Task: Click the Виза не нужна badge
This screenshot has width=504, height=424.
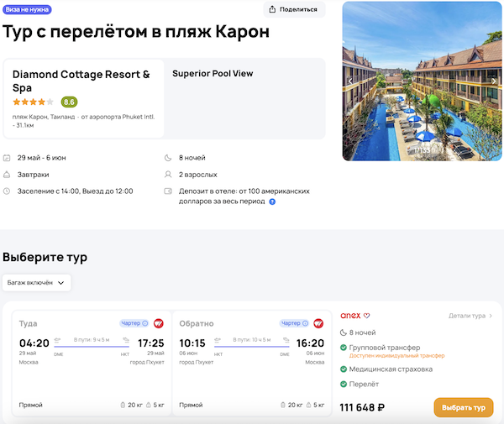Action: [26, 10]
